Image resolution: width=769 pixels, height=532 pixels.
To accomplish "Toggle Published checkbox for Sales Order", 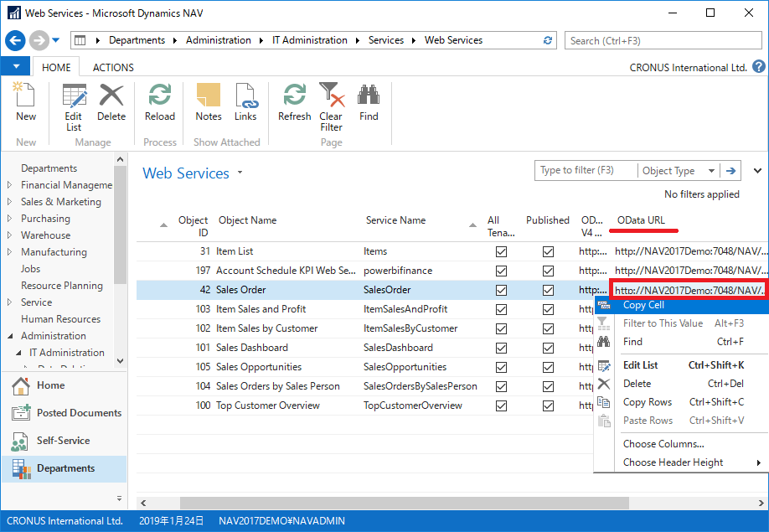I will coord(548,290).
